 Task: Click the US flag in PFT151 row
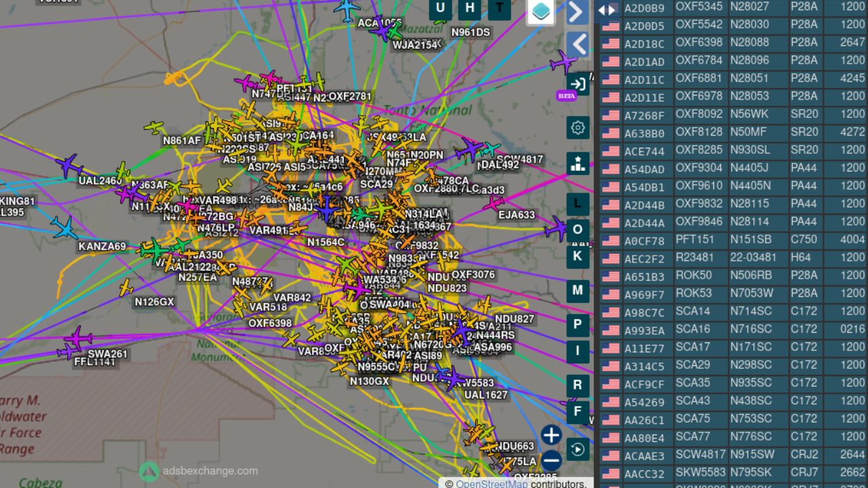611,240
